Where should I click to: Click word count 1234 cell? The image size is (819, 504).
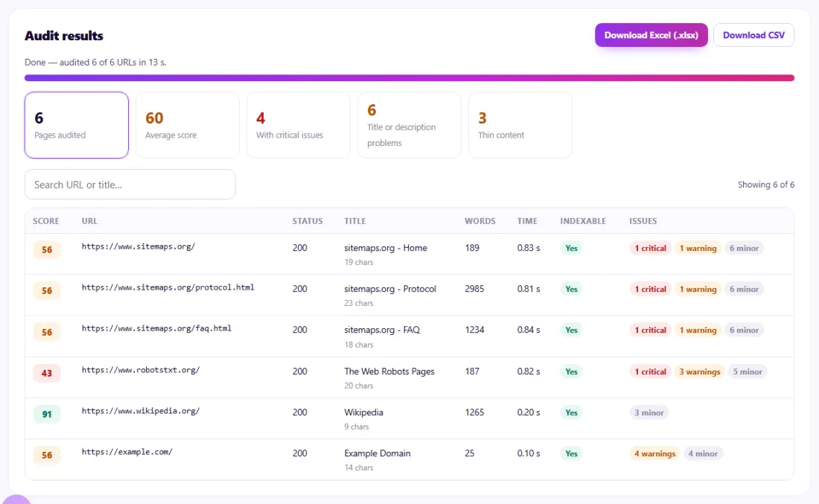[x=474, y=330]
